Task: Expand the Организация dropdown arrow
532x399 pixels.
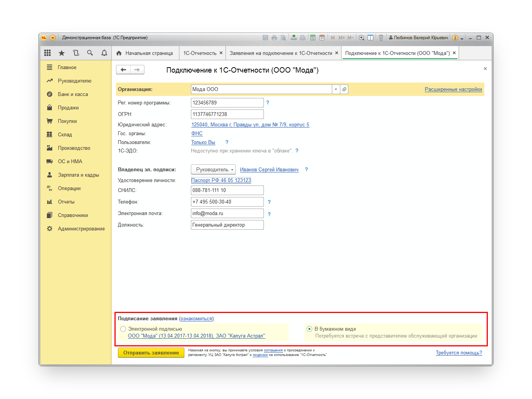Action: click(336, 89)
